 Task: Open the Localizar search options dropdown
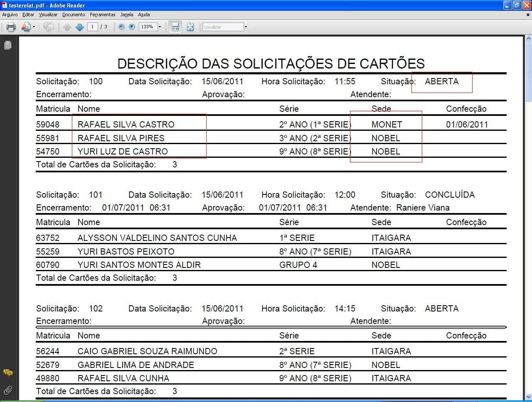click(x=246, y=27)
